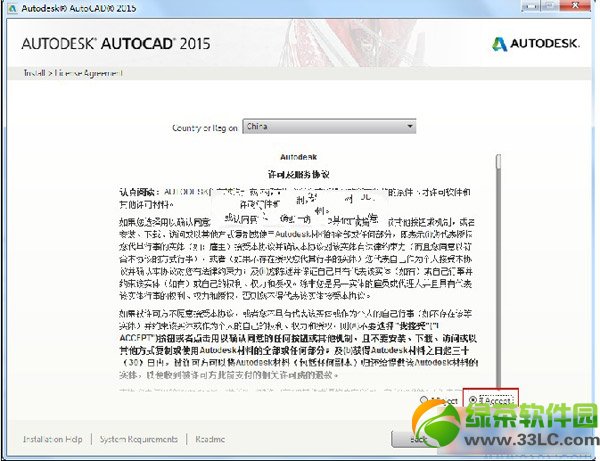Click the License Agreement breadcrumb text

click(89, 73)
